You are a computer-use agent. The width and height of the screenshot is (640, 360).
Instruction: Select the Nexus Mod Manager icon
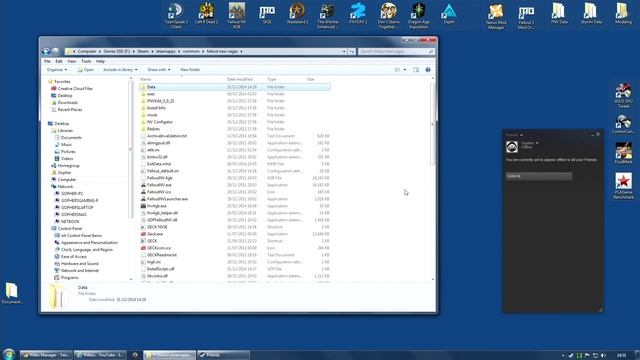click(x=496, y=16)
